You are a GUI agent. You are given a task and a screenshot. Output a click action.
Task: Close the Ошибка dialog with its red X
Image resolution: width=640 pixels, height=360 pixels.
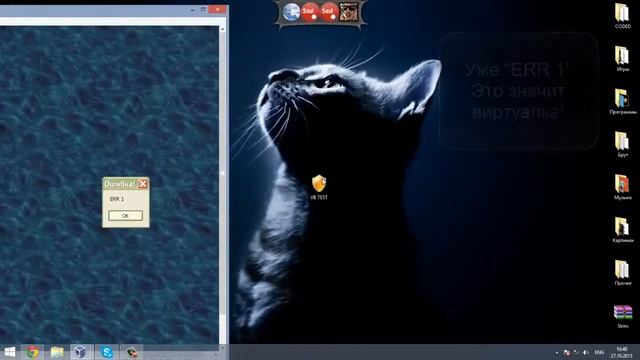point(143,184)
